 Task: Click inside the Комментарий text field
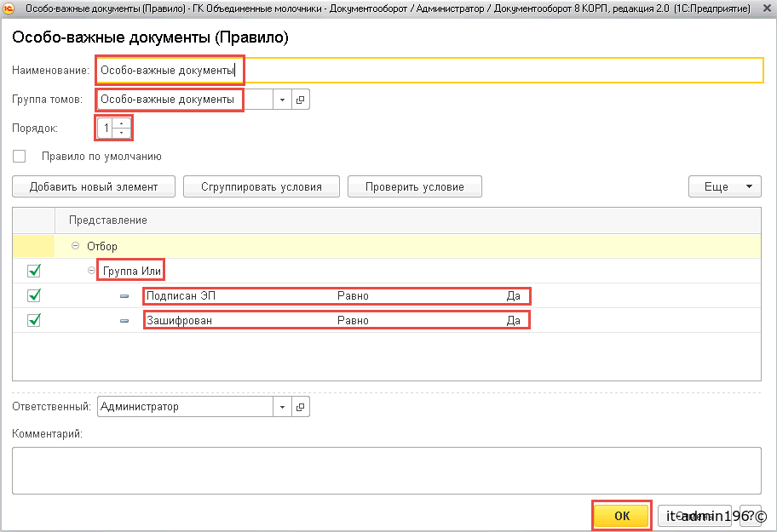[x=386, y=470]
